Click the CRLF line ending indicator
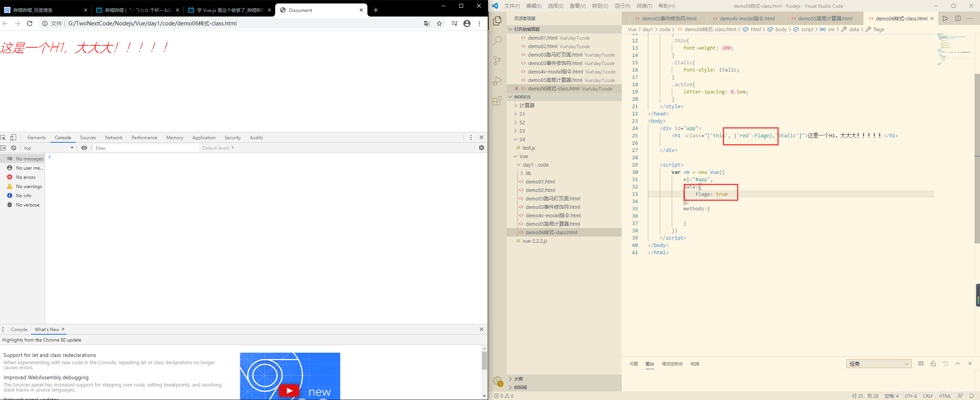This screenshot has height=400, width=980. [x=928, y=396]
